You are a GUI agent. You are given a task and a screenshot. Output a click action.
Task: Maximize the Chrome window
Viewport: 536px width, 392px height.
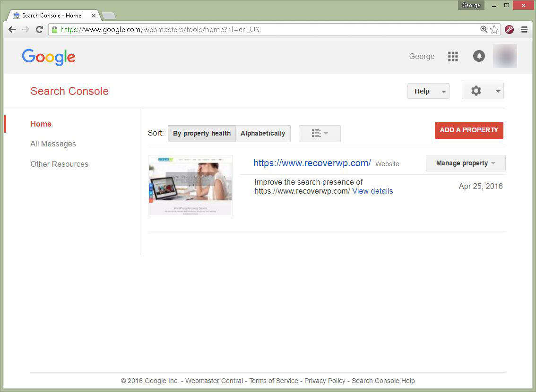coord(507,6)
